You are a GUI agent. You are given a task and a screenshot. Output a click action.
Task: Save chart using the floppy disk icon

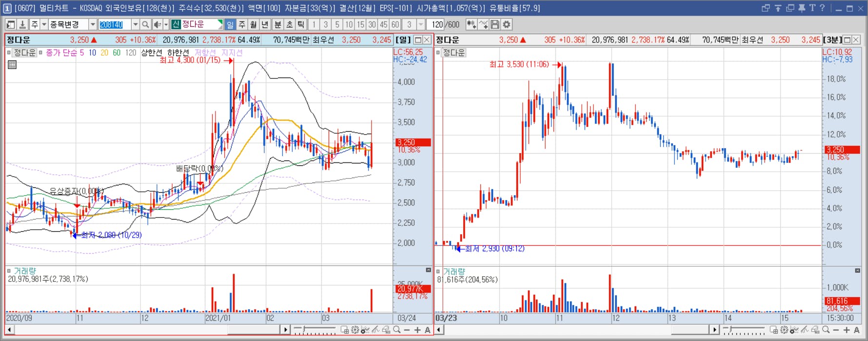(x=495, y=24)
